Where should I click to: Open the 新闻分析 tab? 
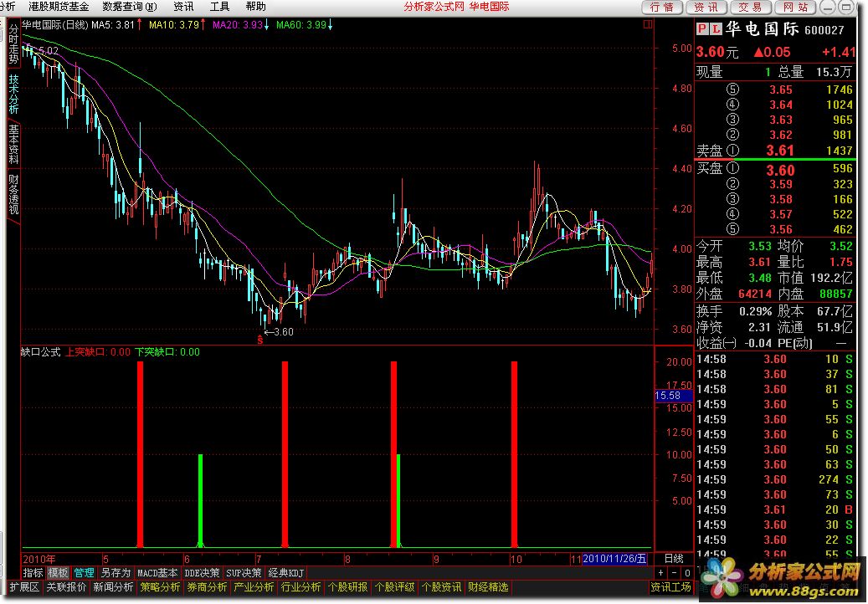(113, 587)
